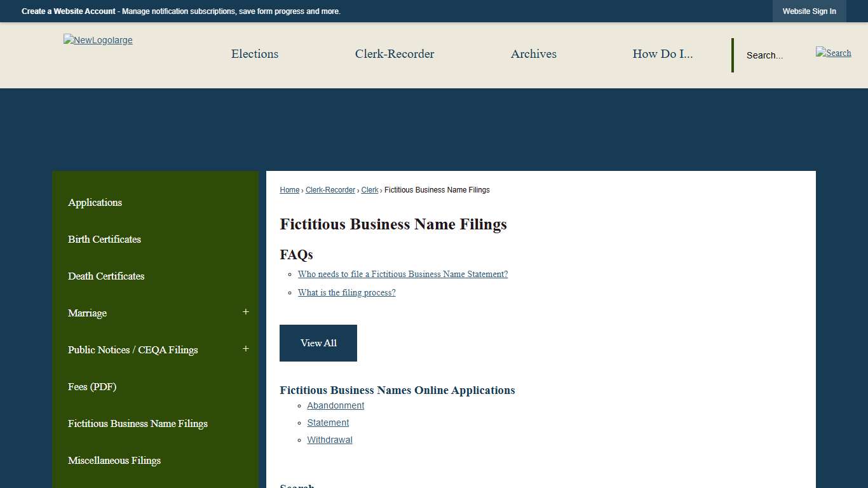The width and height of the screenshot is (868, 488).
Task: Click the search magnifier icon
Action: [833, 53]
